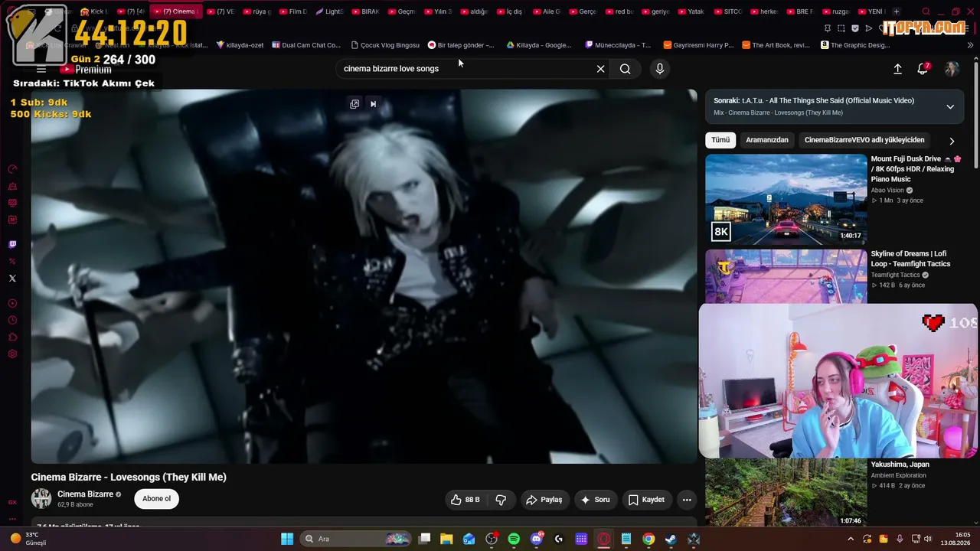This screenshot has height=551, width=980.
Task: Open the GX Corner icon in sidebar
Action: point(12,502)
